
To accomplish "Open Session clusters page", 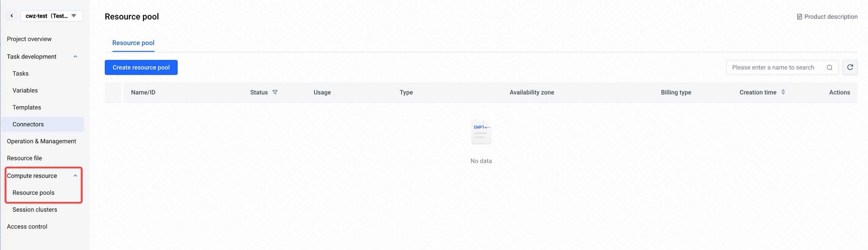I will point(35,210).
